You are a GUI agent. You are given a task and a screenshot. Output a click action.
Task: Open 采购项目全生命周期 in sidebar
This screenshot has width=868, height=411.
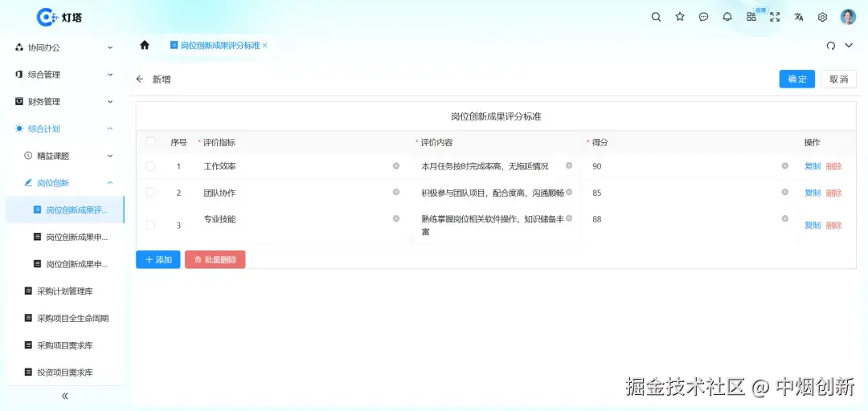click(x=64, y=318)
